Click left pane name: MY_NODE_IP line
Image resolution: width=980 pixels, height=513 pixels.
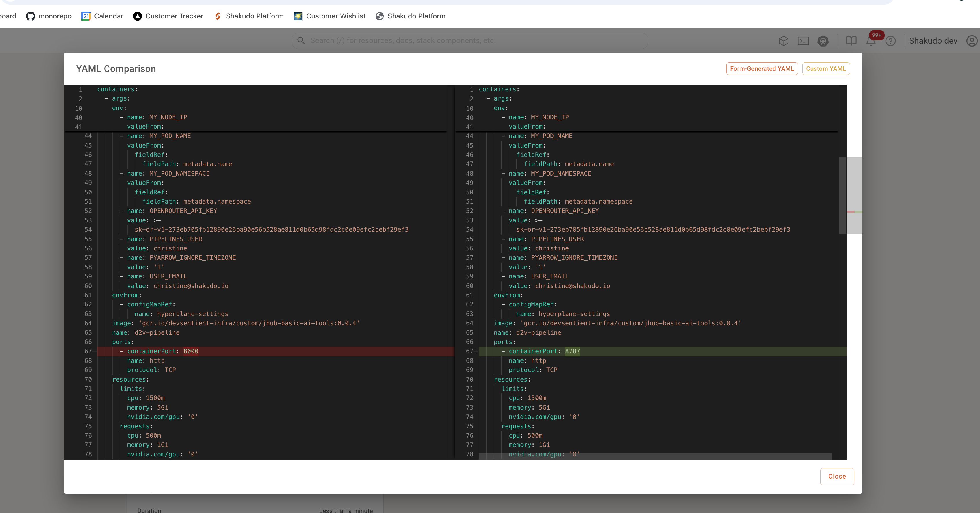point(153,117)
